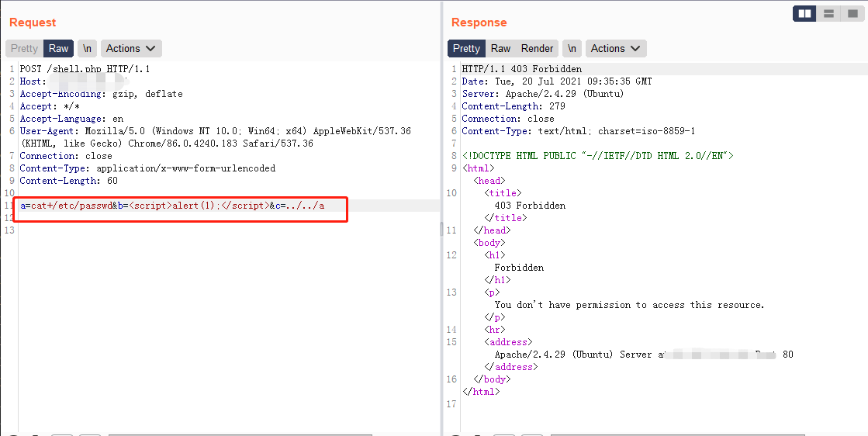This screenshot has height=436, width=868.
Task: Toggle \n non-printable characters in Response
Action: pyautogui.click(x=572, y=49)
